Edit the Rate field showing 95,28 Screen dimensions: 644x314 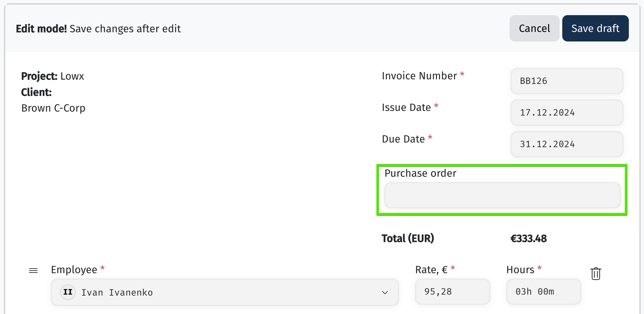click(453, 292)
